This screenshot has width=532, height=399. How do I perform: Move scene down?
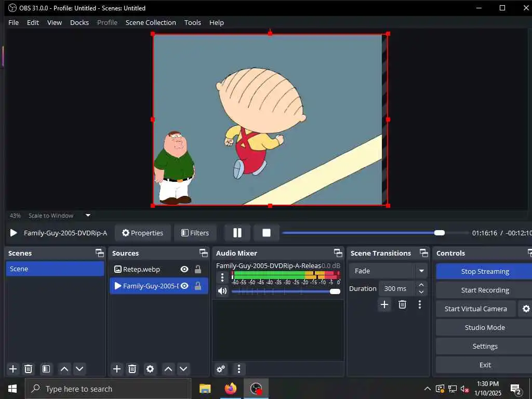click(x=79, y=369)
